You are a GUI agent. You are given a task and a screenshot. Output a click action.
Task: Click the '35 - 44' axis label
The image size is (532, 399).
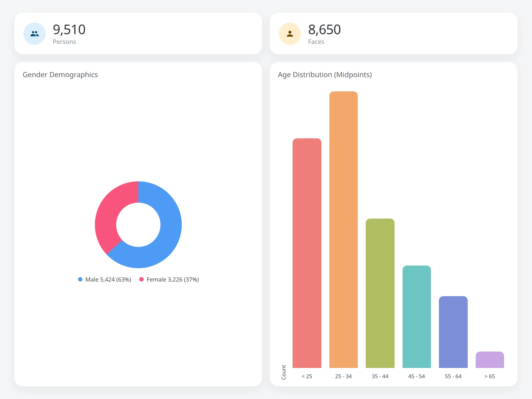point(380,376)
